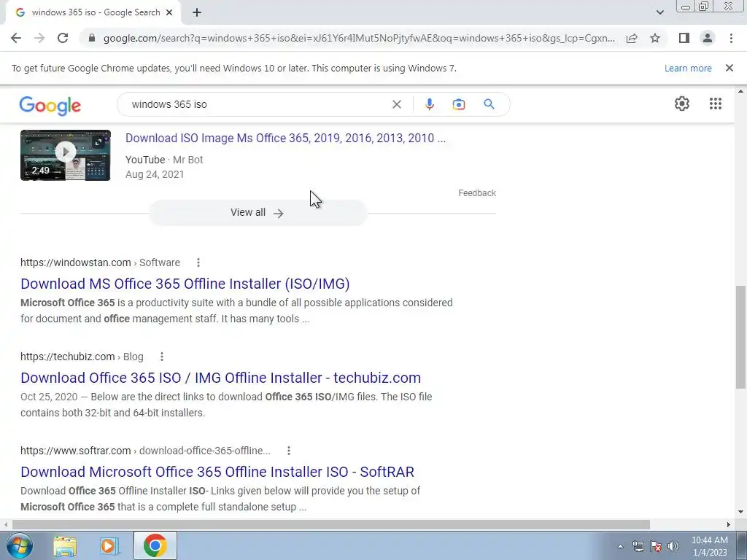747x560 pixels.
Task: Click into the Google search field
Action: coord(258,104)
